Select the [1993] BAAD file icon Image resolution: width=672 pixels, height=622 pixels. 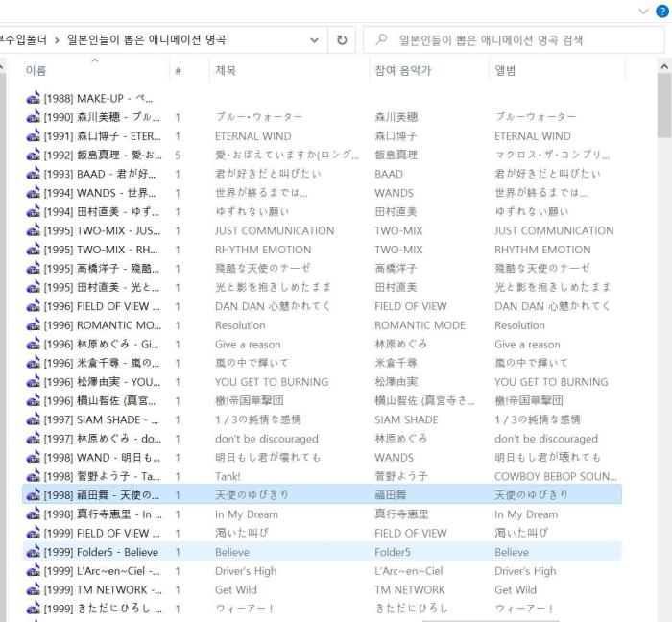tap(33, 174)
